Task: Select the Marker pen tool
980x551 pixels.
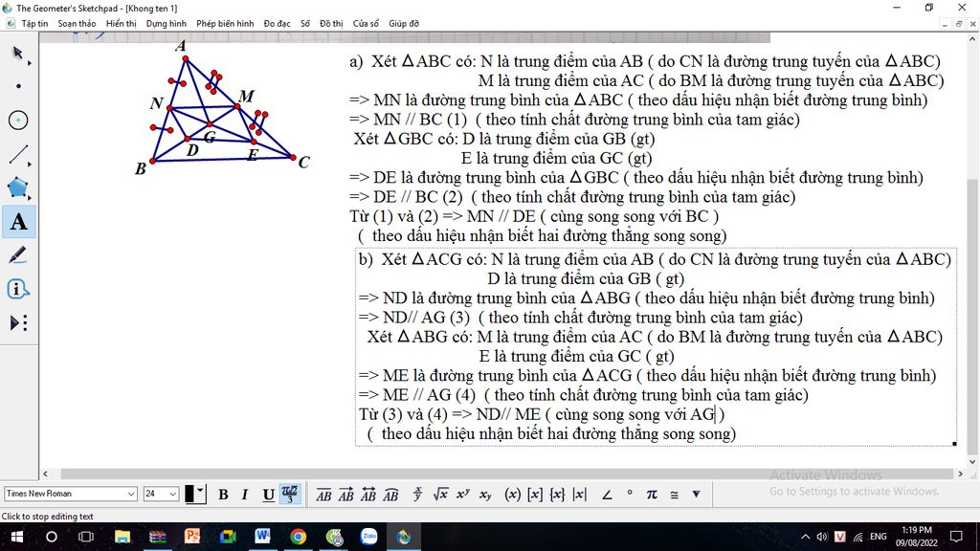Action: [18, 255]
